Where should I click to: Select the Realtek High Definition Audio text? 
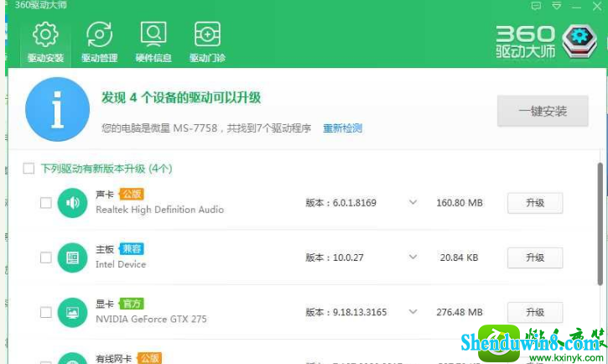(x=159, y=210)
